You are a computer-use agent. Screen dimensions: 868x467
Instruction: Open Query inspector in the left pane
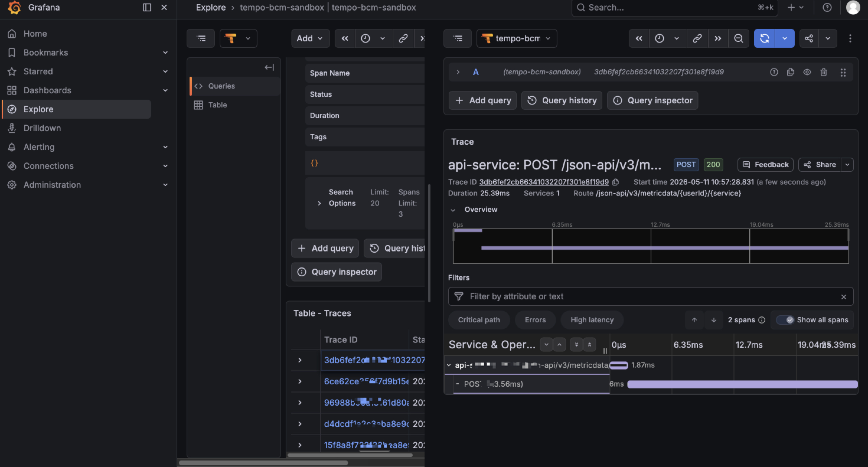[336, 272]
